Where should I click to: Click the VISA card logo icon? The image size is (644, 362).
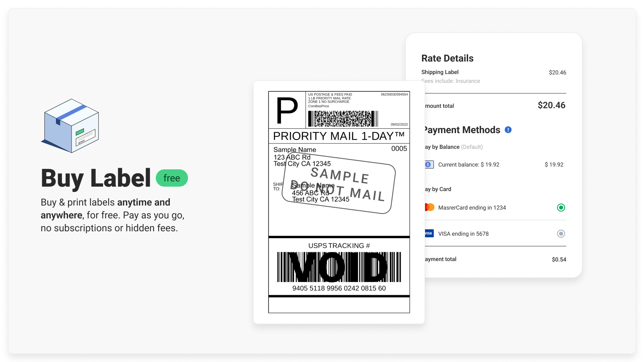click(x=429, y=233)
